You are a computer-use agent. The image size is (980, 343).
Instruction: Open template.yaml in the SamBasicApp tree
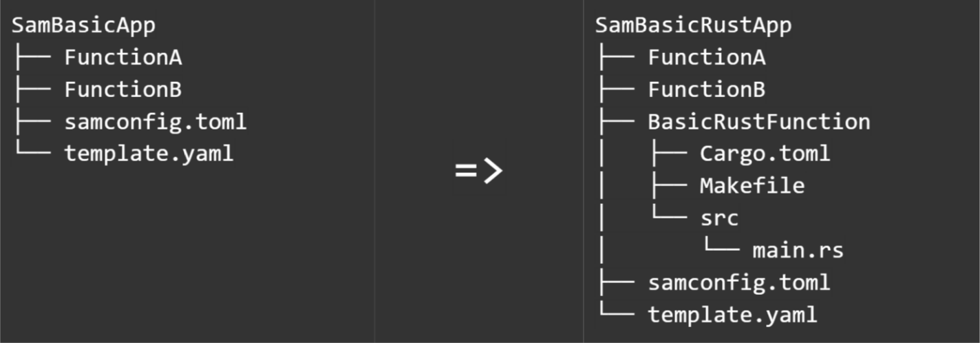[149, 154]
